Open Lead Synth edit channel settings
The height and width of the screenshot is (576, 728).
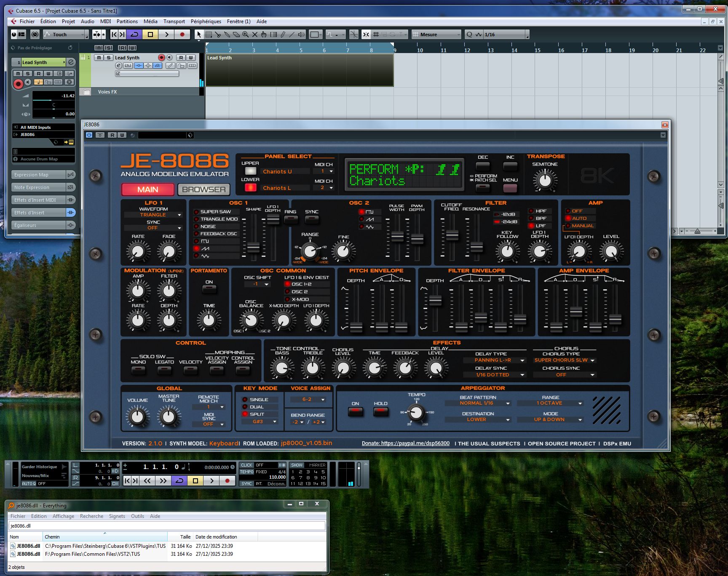point(118,65)
